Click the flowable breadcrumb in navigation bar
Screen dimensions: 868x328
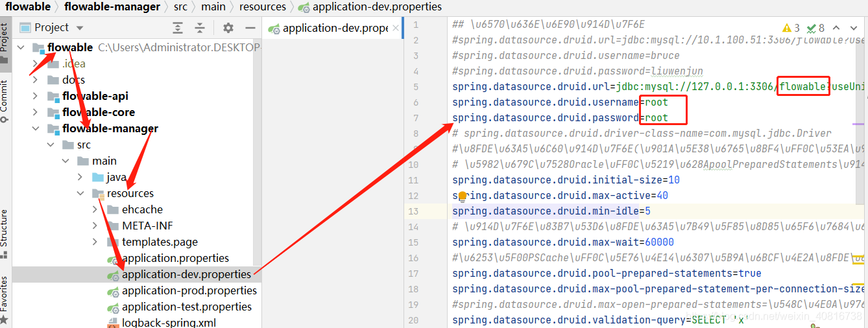coord(28,6)
